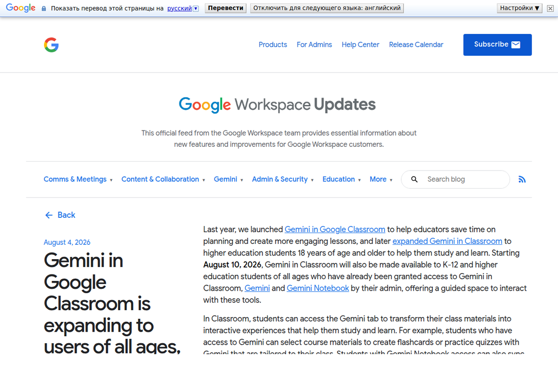Expand the Admin & Security menu
Viewport: 558px width, 392px height.
pos(283,179)
